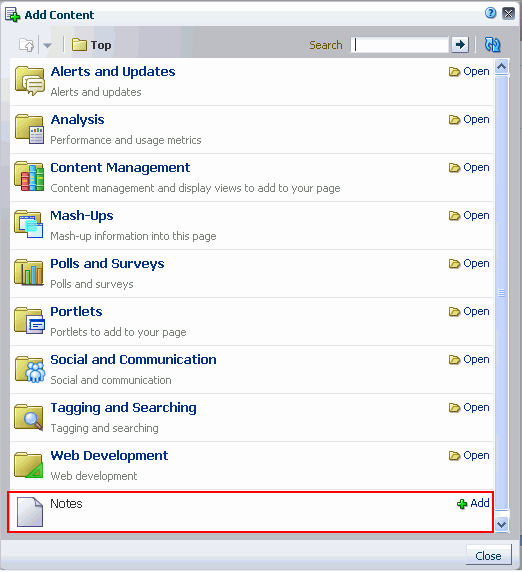The height and width of the screenshot is (572, 522).
Task: Open the Portlets title link
Action: [76, 312]
